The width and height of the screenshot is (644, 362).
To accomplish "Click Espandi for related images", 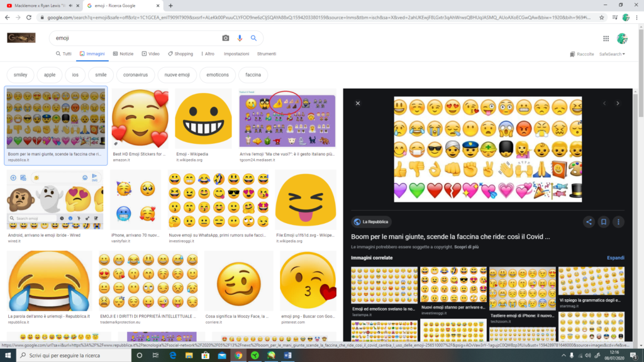I will point(615,258).
